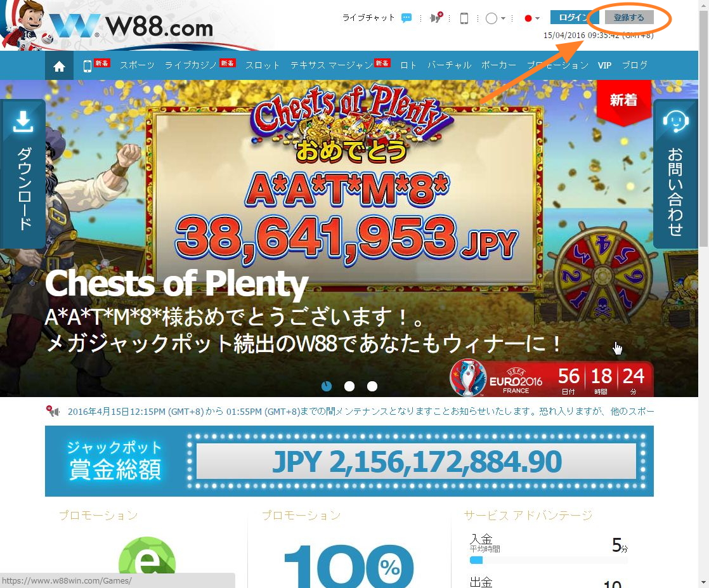Open the headset contact icon on right panel
This screenshot has width=709, height=588.
coord(675,121)
